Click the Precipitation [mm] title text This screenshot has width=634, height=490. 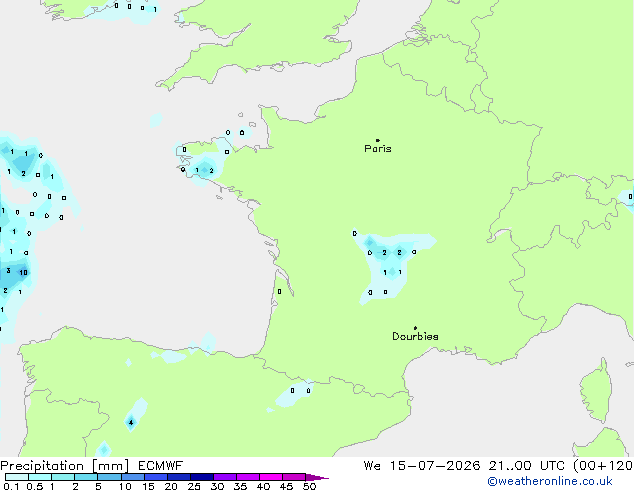point(65,466)
